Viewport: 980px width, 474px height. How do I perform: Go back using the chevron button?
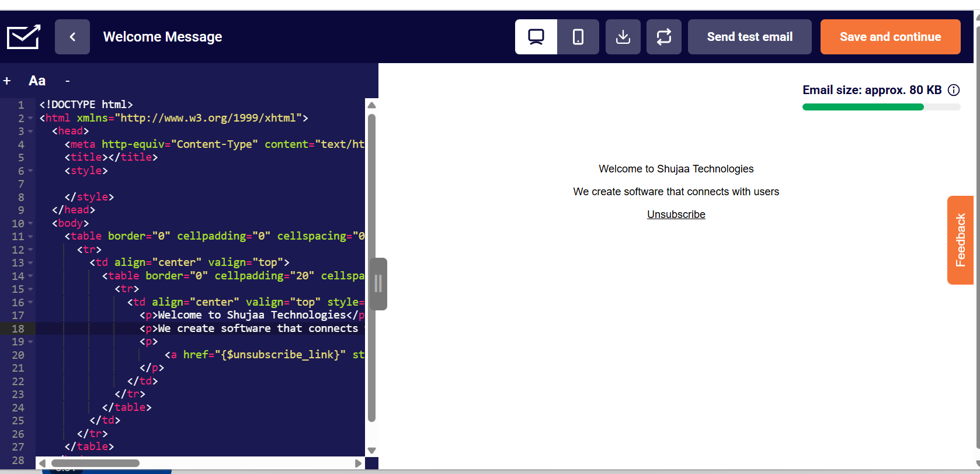[72, 37]
